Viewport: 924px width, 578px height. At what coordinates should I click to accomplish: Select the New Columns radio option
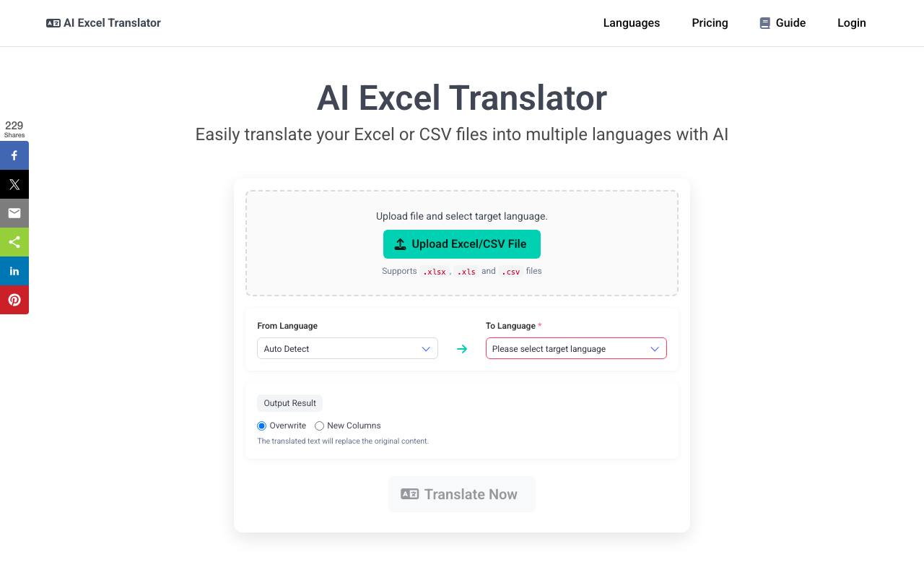point(319,426)
